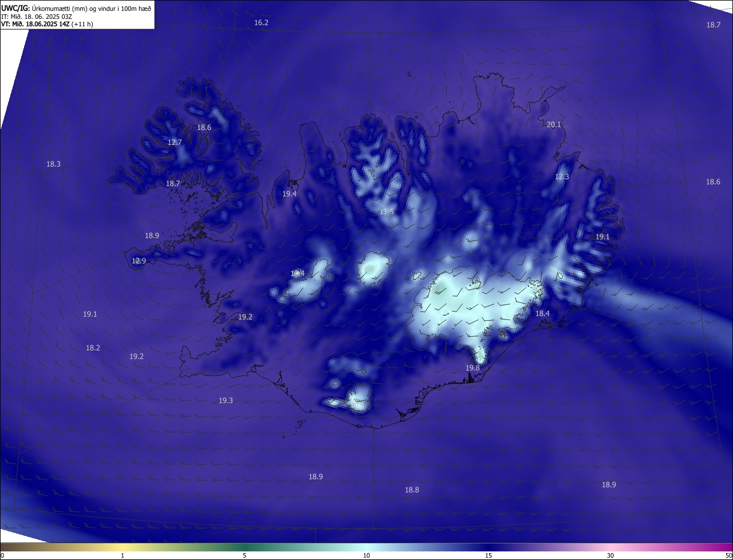Click the 19.3 value label
Screen dimensions: 733x560
click(226, 400)
